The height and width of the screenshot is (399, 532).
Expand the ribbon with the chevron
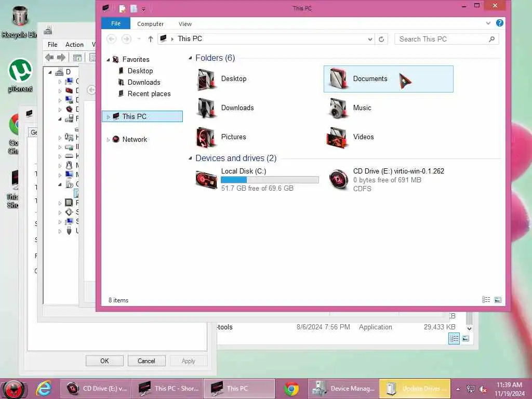point(488,23)
